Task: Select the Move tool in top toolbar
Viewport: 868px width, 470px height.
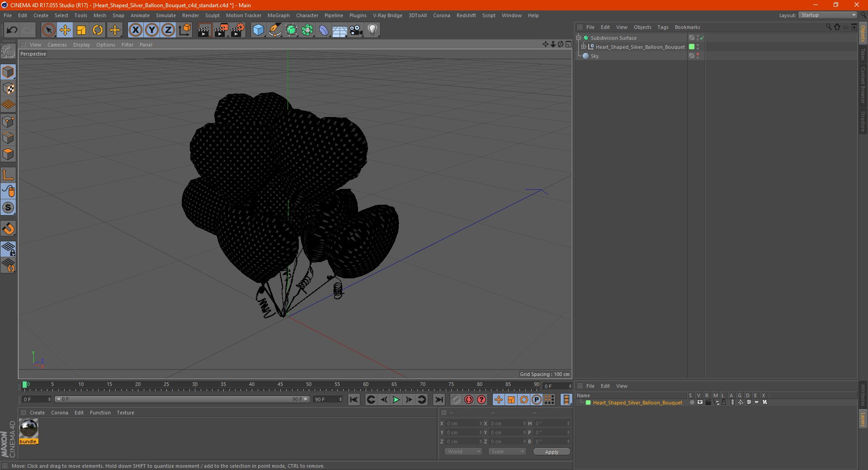Action: 65,30
